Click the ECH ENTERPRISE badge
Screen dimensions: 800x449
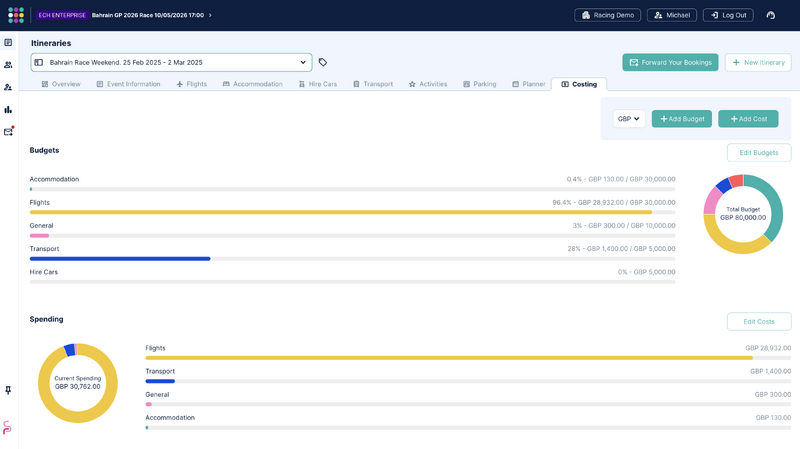coord(62,15)
